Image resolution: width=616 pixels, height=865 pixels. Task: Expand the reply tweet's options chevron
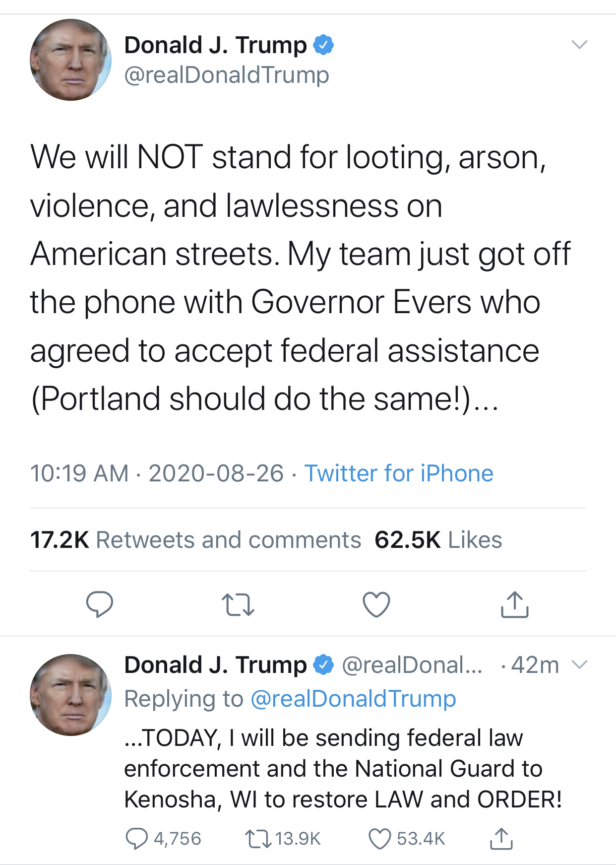579,665
